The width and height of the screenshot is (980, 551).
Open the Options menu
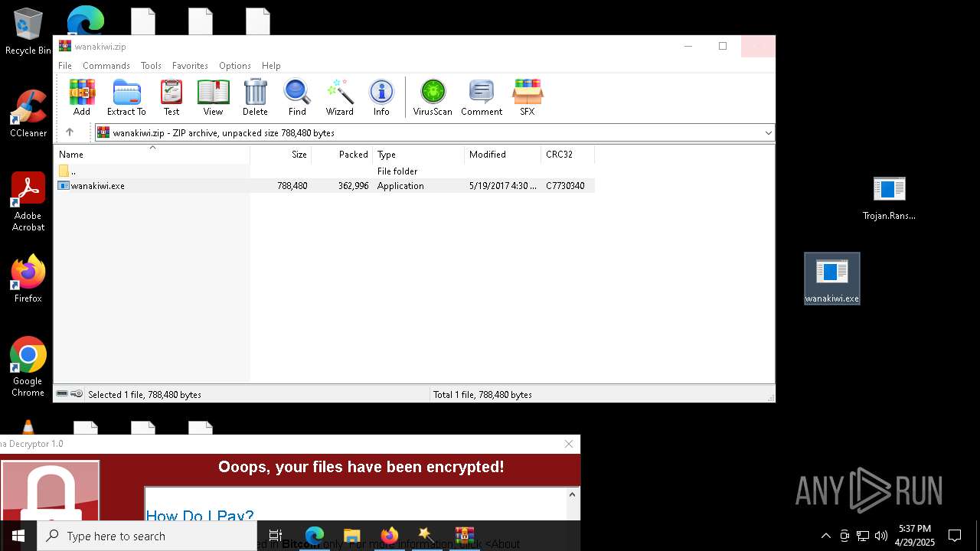pyautogui.click(x=235, y=66)
